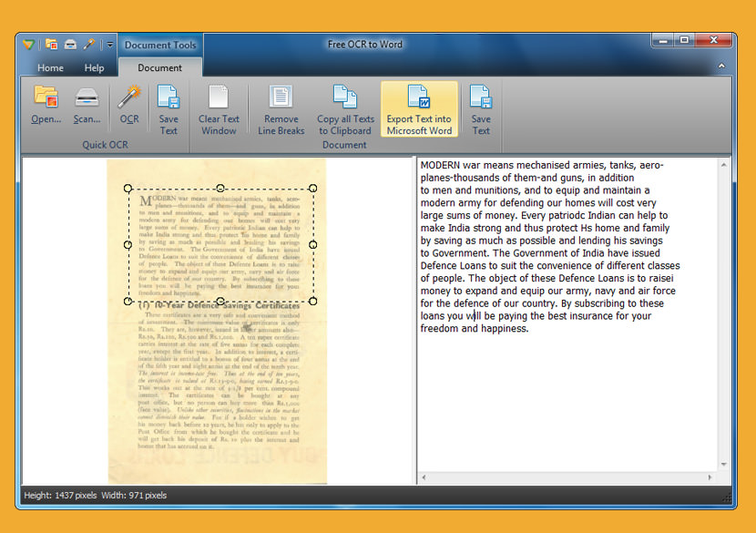Collapse the ribbon with the chevron
Viewport: 756px width, 533px height.
point(721,67)
